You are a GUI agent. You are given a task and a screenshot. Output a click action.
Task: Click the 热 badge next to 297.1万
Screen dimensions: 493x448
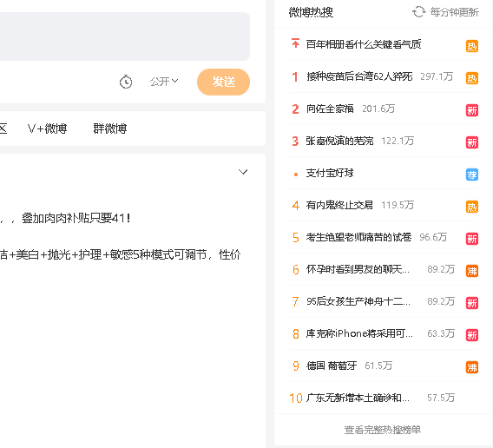(x=472, y=78)
